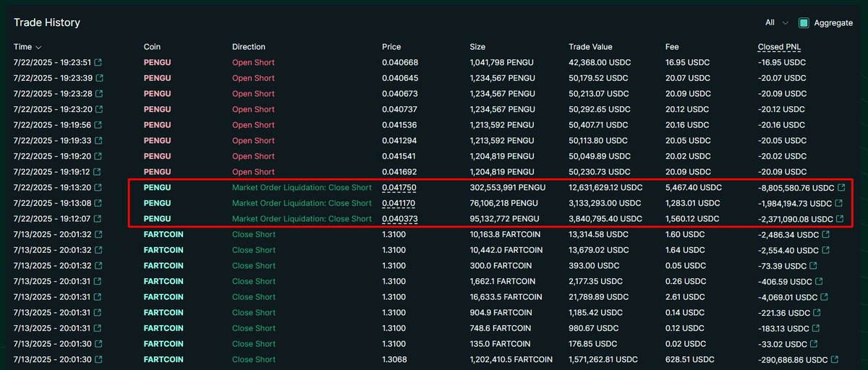Open explorer link for 19:19:33 trade
Screen dimensions: 868x370
99,141
